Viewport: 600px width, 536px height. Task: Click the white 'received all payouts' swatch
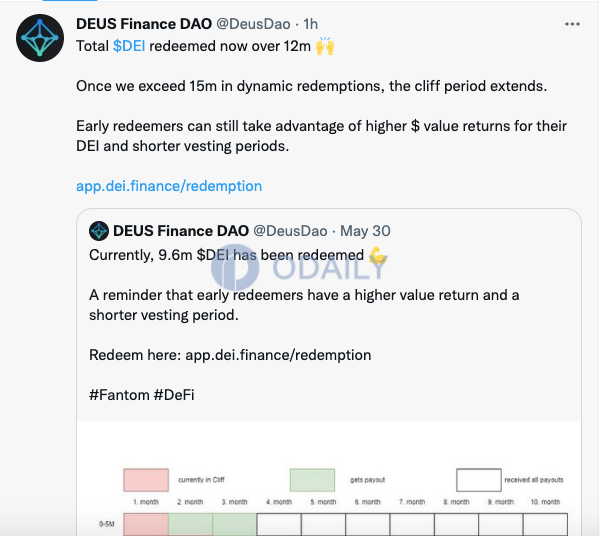coord(479,480)
